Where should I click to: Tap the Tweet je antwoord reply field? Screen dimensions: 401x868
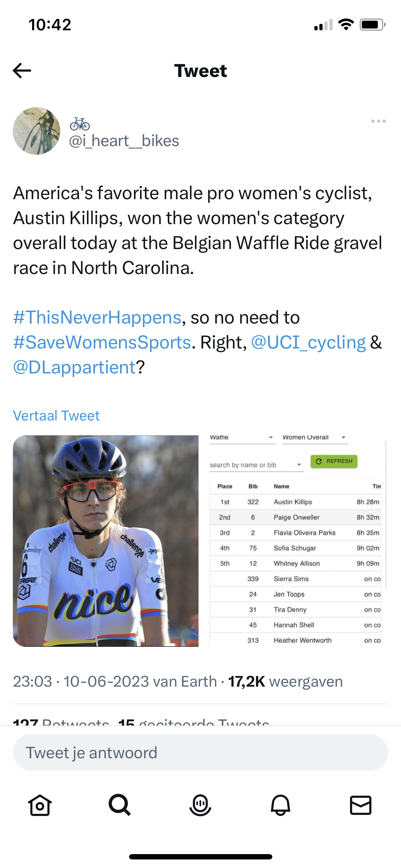point(200,753)
